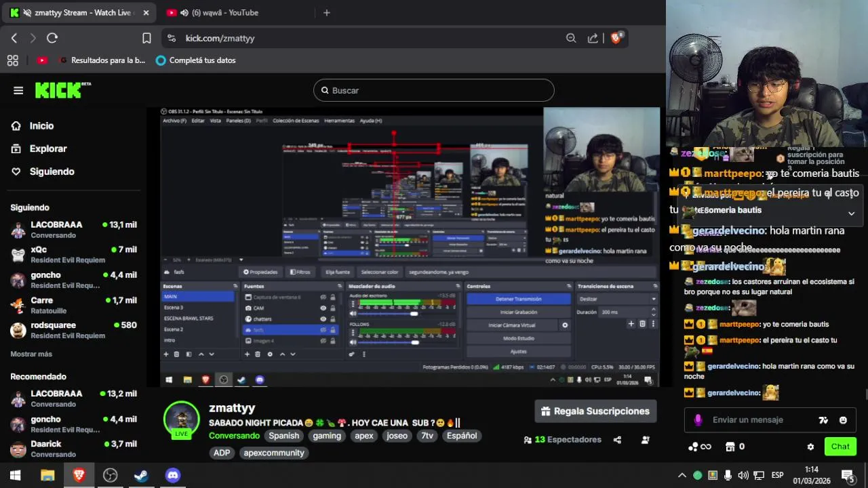Mute Audio del escritorio in OBS mixer
This screenshot has width=868, height=488.
353,314
